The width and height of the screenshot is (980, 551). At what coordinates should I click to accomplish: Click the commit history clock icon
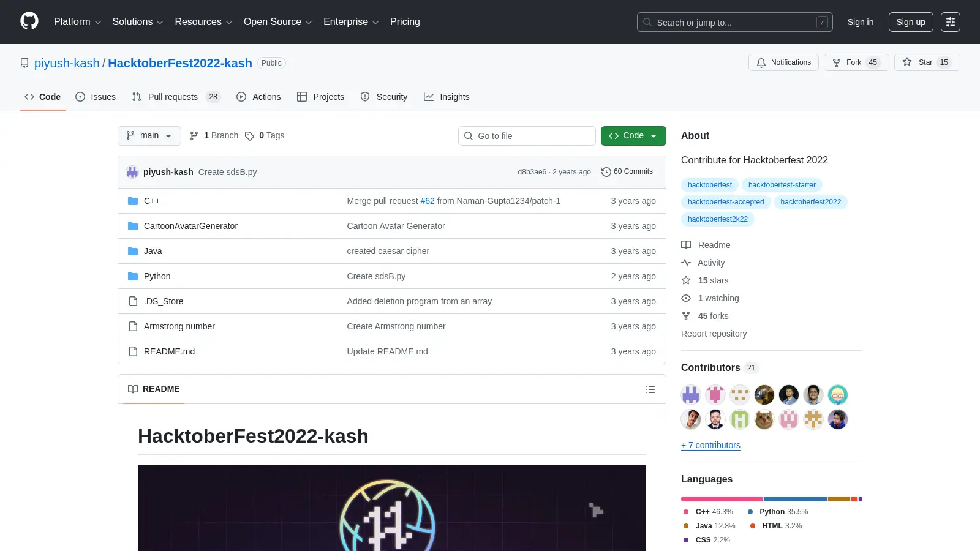pyautogui.click(x=606, y=172)
